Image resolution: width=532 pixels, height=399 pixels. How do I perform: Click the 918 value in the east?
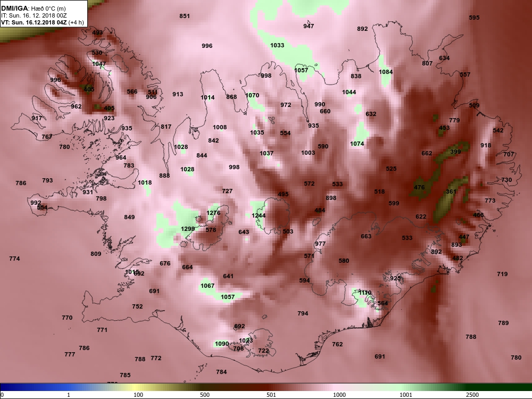[486, 145]
